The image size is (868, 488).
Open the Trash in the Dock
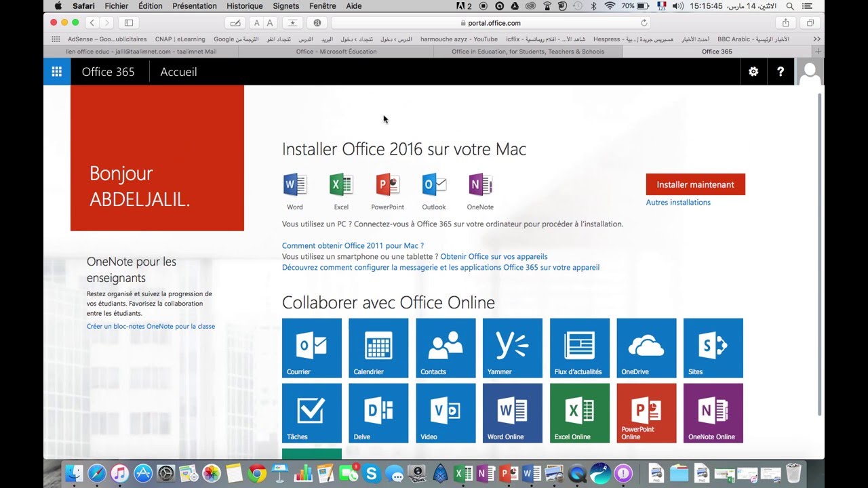pyautogui.click(x=793, y=474)
